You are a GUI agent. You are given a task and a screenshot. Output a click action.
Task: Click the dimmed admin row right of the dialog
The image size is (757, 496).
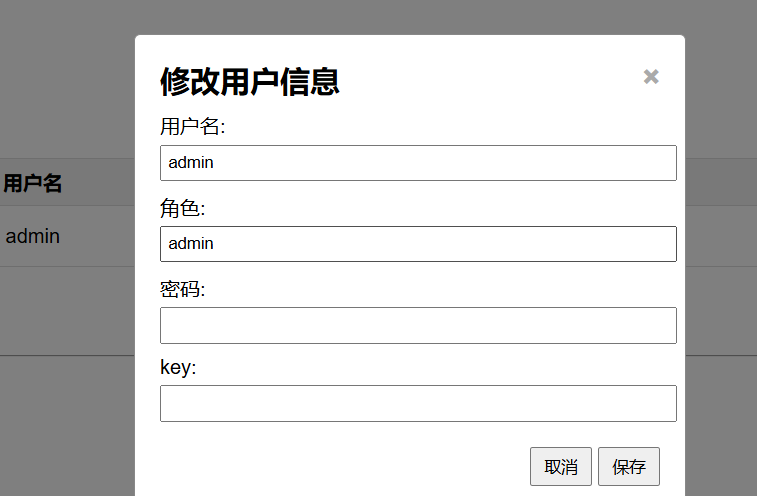point(720,237)
